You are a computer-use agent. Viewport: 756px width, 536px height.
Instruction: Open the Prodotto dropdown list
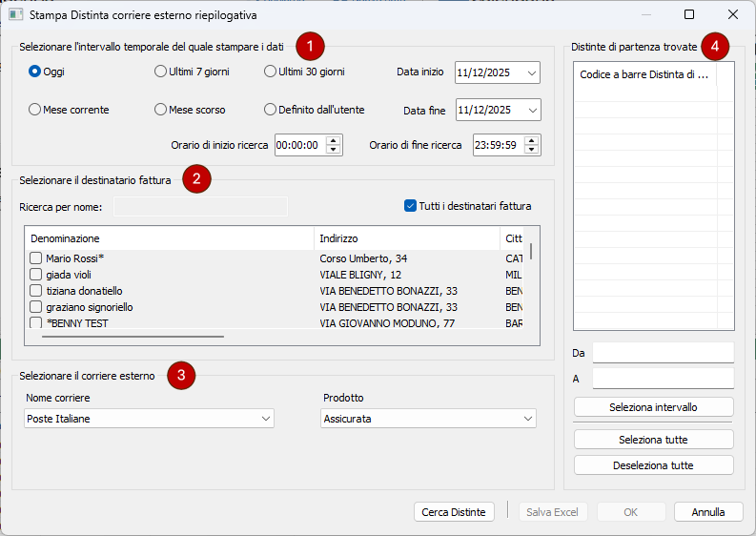(527, 419)
